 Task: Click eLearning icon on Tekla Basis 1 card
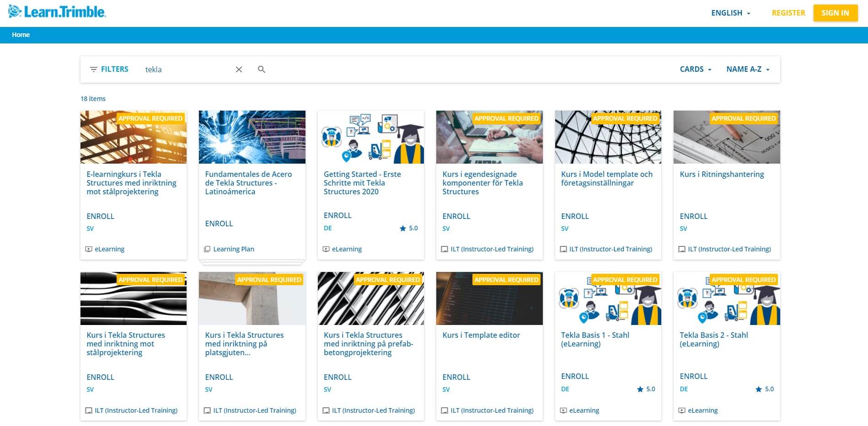click(563, 410)
